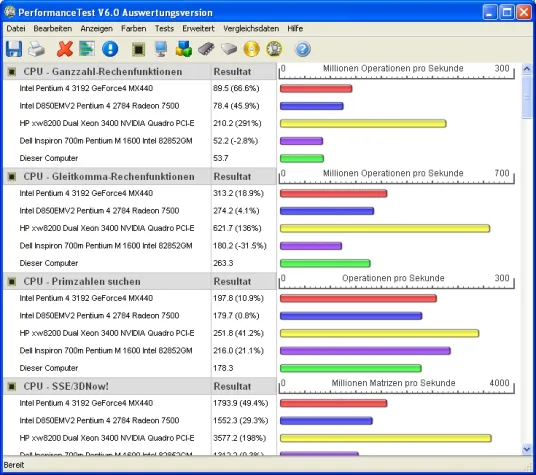This screenshot has width=536, height=475.
Task: Click the Save floppy disk icon
Action: coord(14,49)
